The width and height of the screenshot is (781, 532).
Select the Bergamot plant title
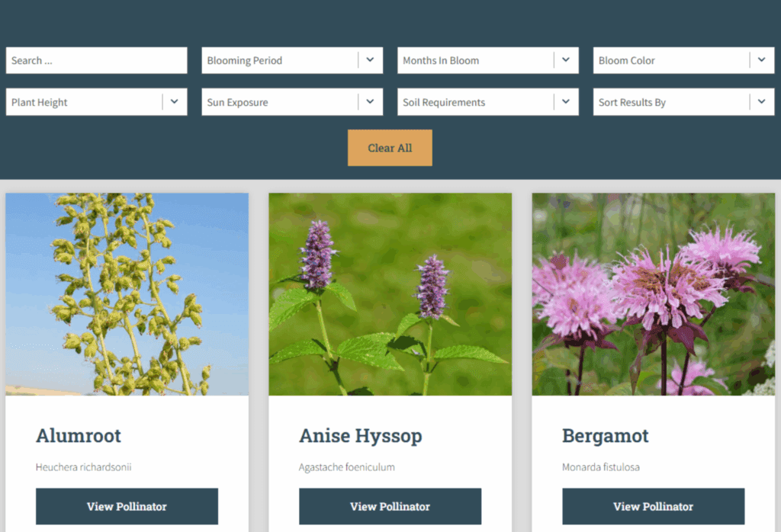[x=606, y=436]
